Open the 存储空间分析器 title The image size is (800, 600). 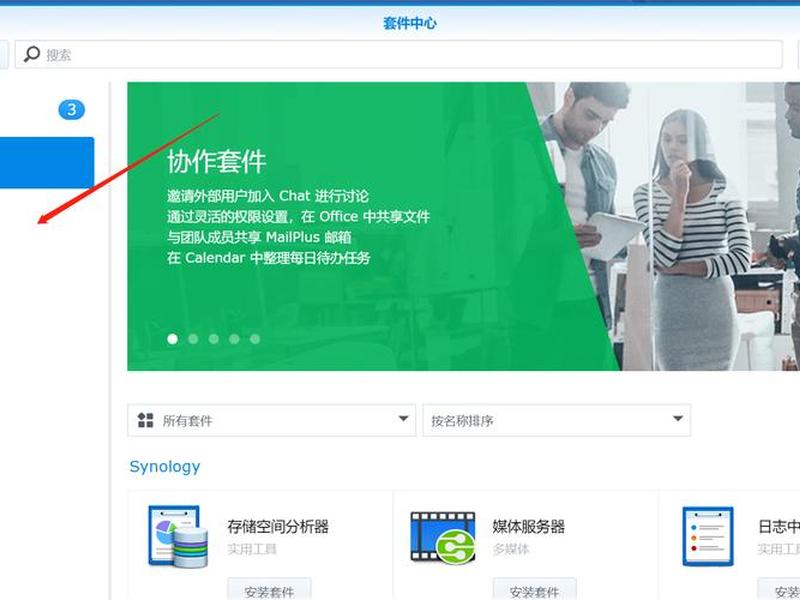pos(278,527)
